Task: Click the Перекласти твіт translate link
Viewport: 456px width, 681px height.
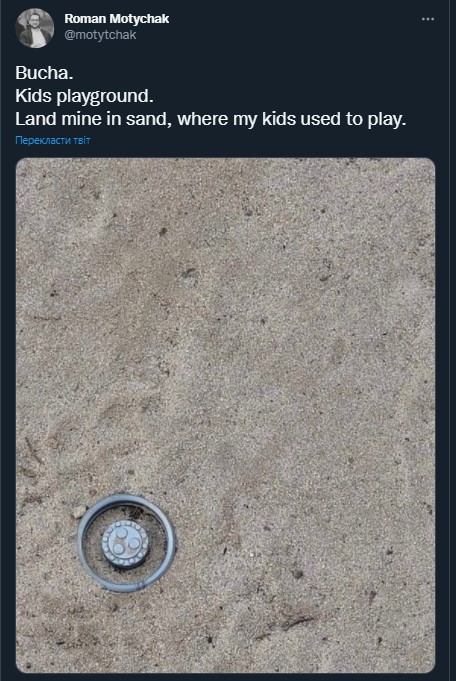Action: tap(53, 140)
